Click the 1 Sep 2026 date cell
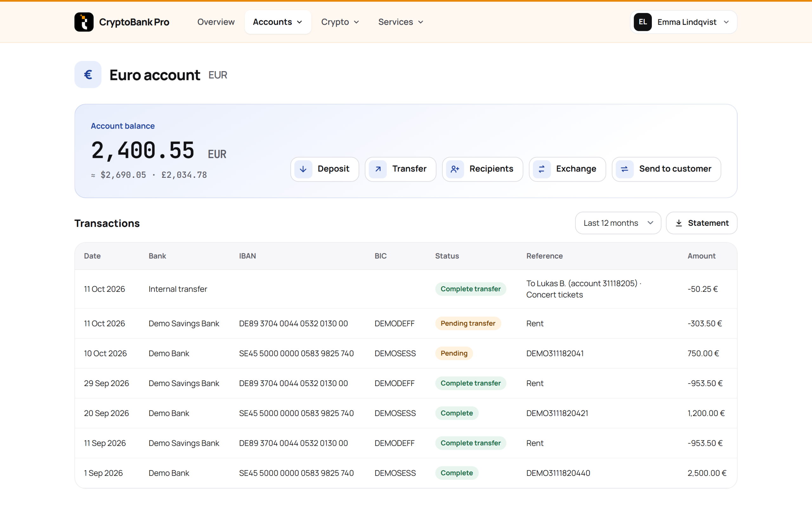 (x=103, y=473)
